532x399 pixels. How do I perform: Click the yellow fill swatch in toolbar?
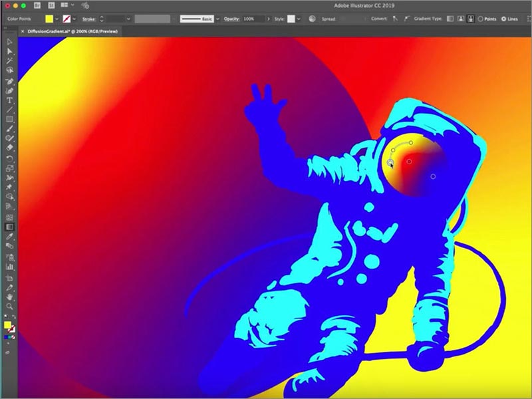(x=7, y=325)
